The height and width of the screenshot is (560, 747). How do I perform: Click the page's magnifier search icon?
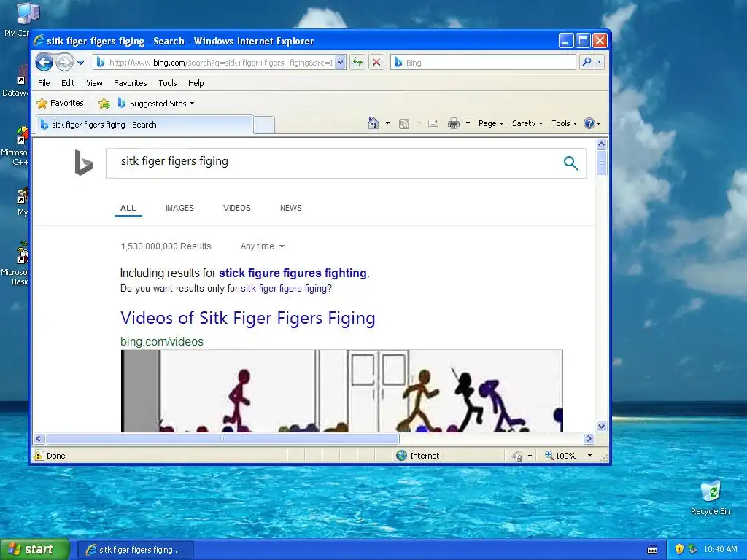[570, 163]
